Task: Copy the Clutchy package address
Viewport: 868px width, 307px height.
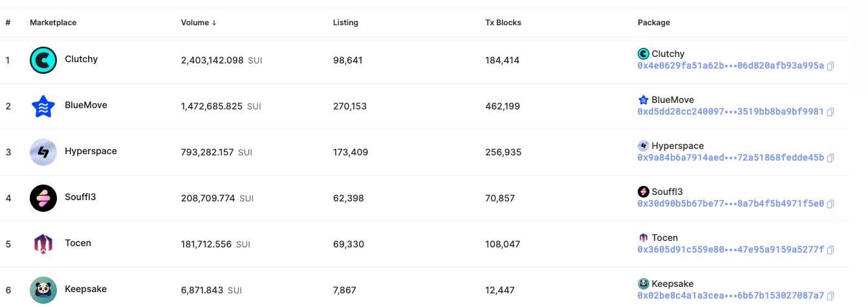Action: pyautogui.click(x=830, y=66)
